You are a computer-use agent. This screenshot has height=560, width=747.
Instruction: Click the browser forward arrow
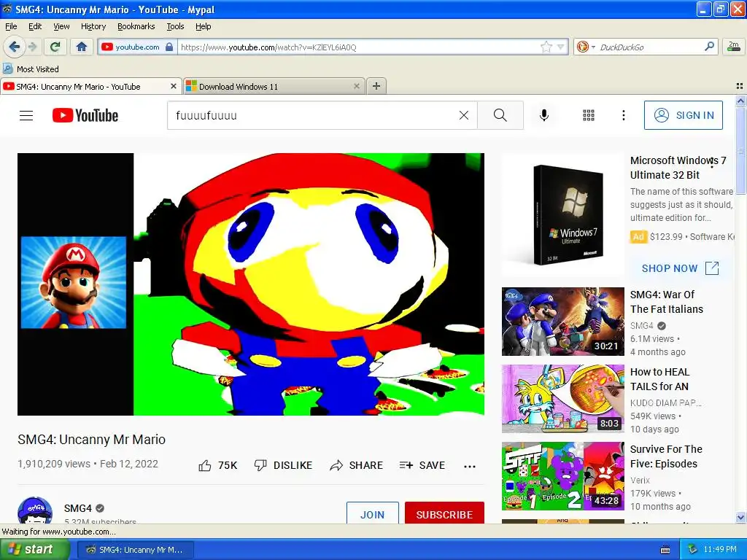[32, 47]
